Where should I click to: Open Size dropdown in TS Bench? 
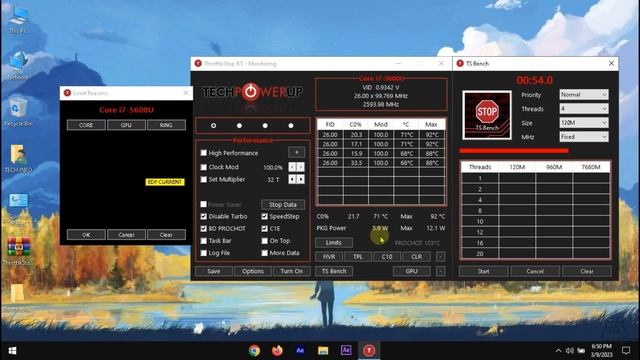coord(584,123)
